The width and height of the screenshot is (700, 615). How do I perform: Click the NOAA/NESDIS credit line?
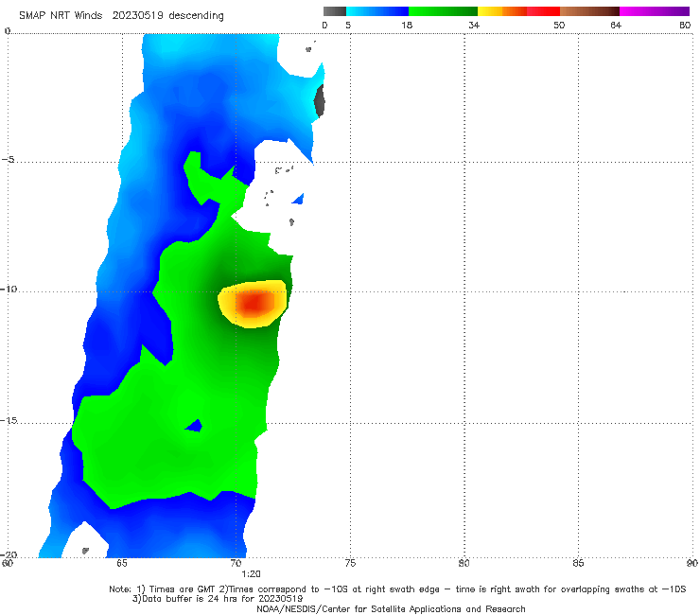(x=391, y=609)
